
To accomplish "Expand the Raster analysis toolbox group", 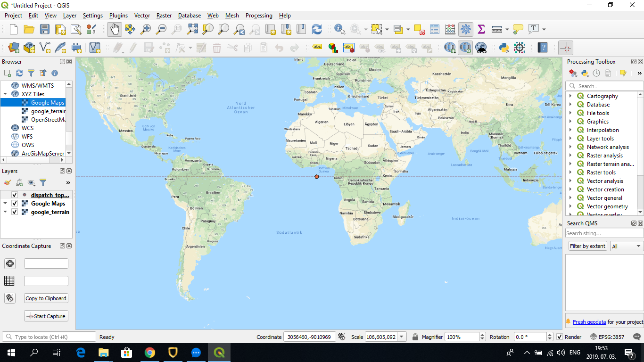I will (570, 156).
